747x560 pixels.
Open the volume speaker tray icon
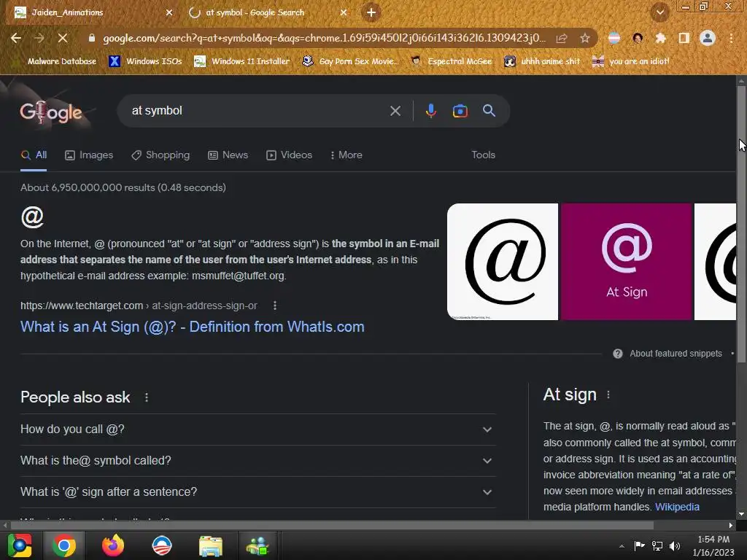click(675, 546)
